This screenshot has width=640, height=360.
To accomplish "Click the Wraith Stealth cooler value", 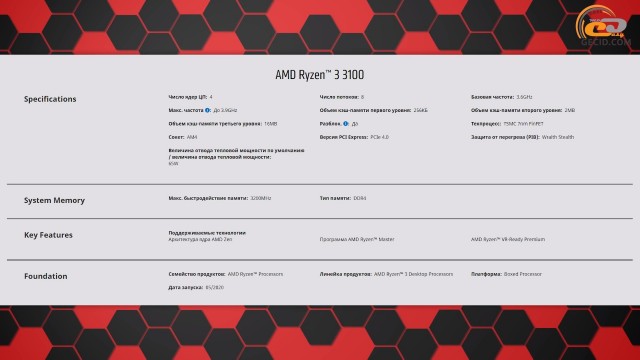I will tap(558, 137).
